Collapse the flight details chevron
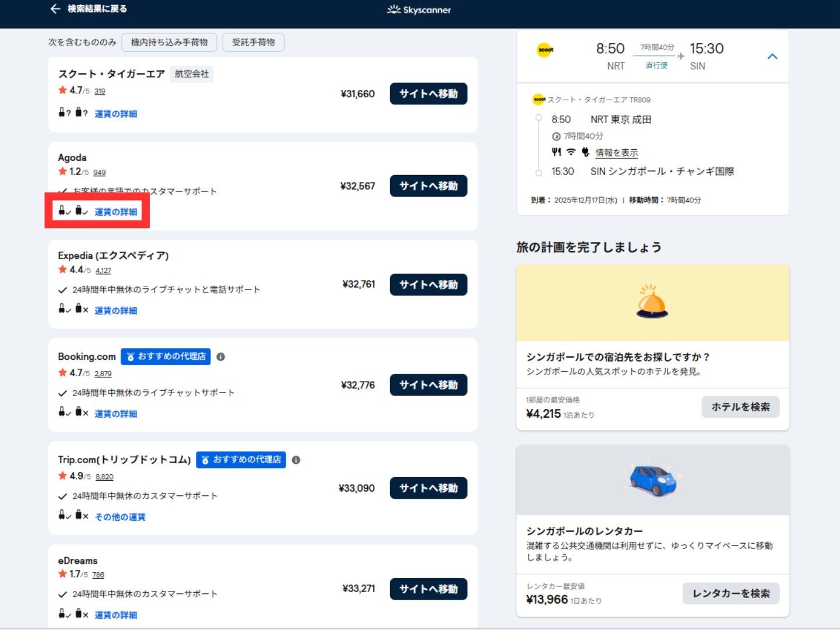The height and width of the screenshot is (630, 840). pyautogui.click(x=772, y=57)
